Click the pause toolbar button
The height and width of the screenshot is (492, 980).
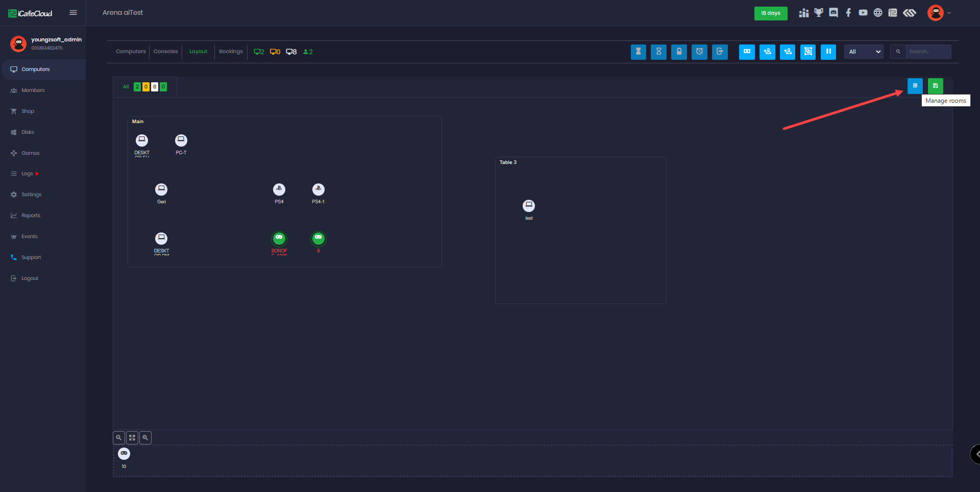pos(828,52)
